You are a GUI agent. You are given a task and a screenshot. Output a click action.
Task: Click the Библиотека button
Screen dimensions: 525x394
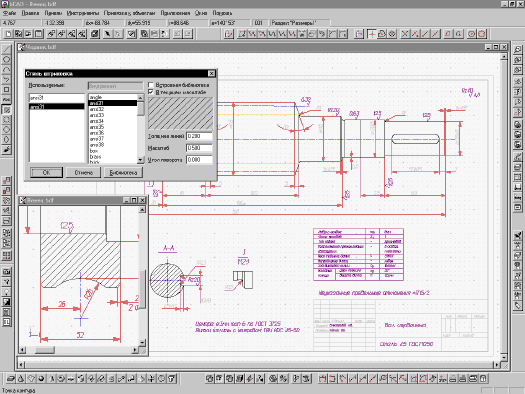pos(123,172)
